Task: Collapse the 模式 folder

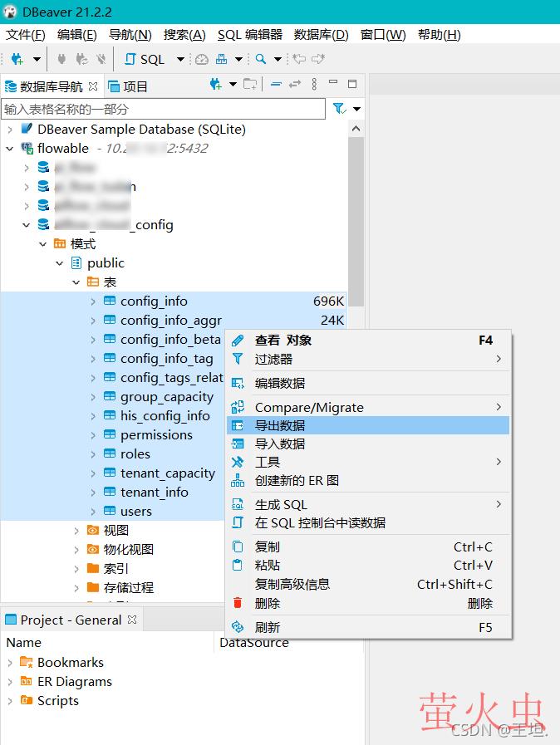Action: click(x=42, y=243)
